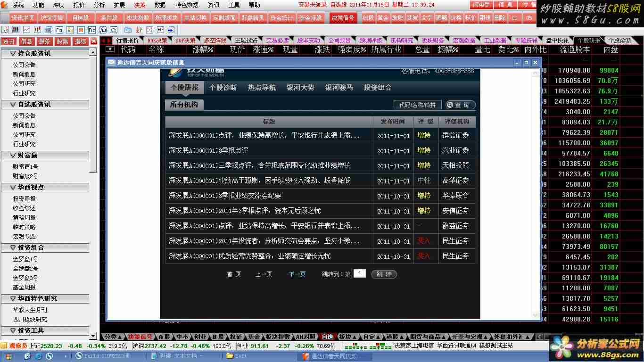Click the 代码/名称/简拼 search field
This screenshot has width=644, height=362.
[x=417, y=105]
